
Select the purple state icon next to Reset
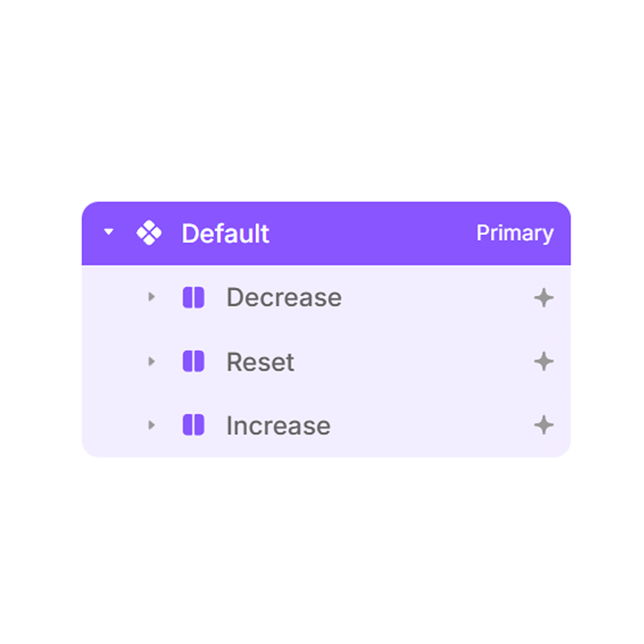194,362
